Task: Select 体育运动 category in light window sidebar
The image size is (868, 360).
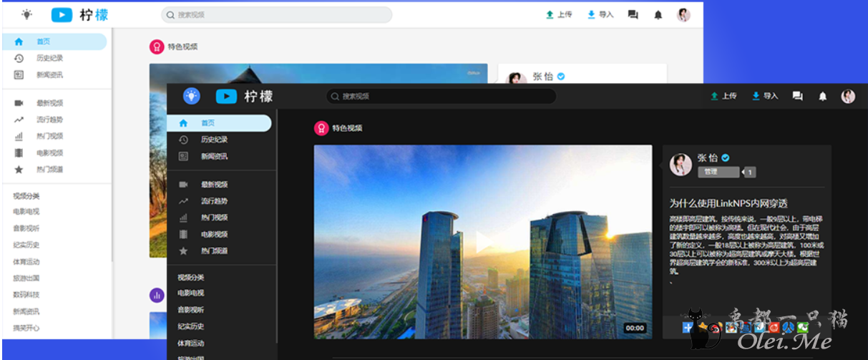Action: [x=26, y=261]
